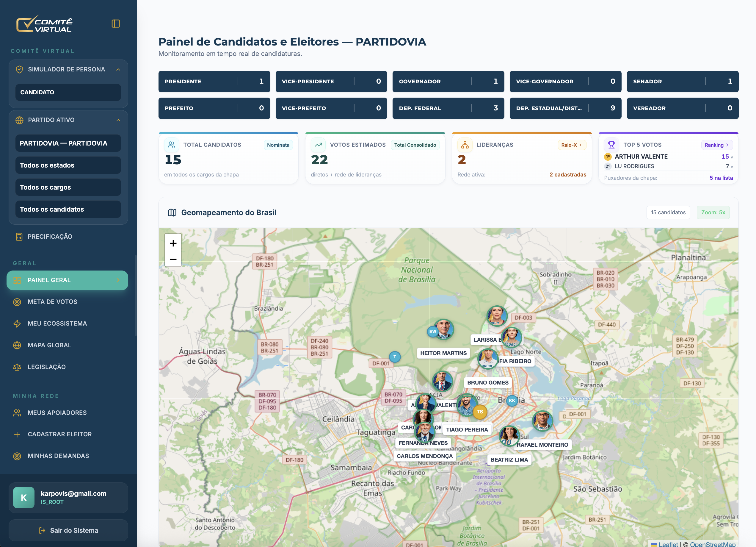This screenshot has width=756, height=547.
Task: Open the PARTIDOVIA party dropdown
Action: [x=68, y=143]
